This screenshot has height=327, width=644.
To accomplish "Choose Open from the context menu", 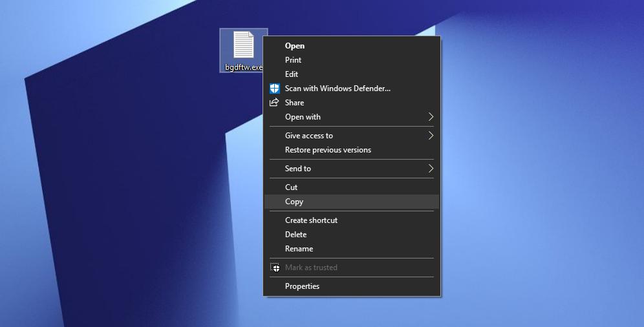I will pyautogui.click(x=352, y=45).
